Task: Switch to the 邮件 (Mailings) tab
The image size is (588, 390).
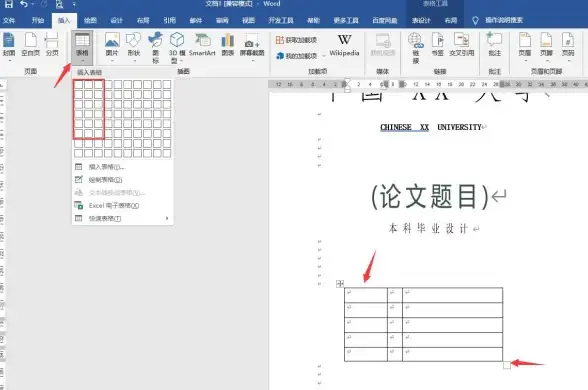Action: pos(196,20)
